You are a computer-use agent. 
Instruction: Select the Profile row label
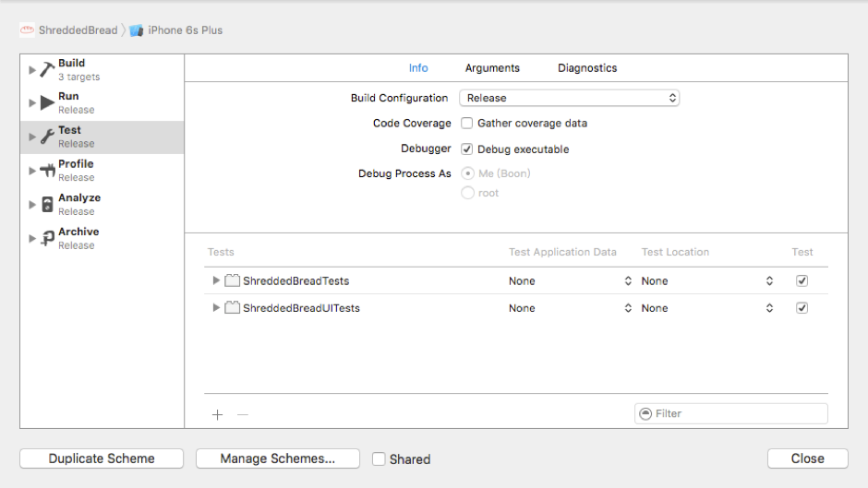tap(76, 164)
